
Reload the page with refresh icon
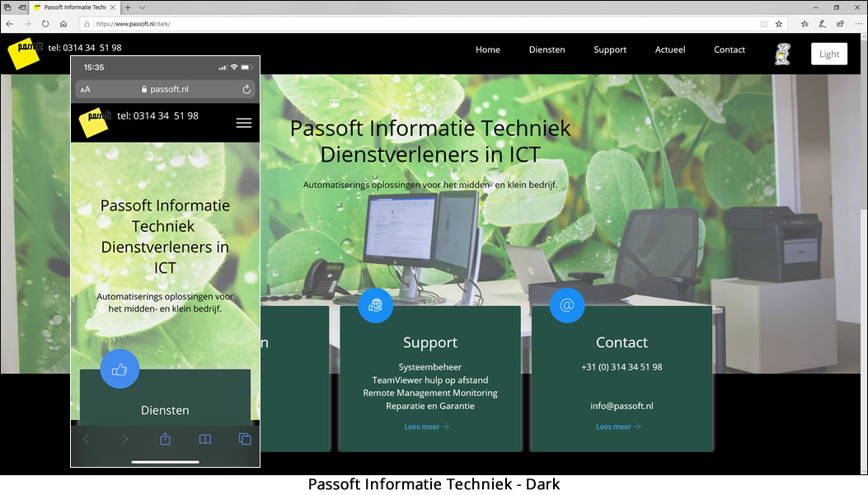pos(45,24)
